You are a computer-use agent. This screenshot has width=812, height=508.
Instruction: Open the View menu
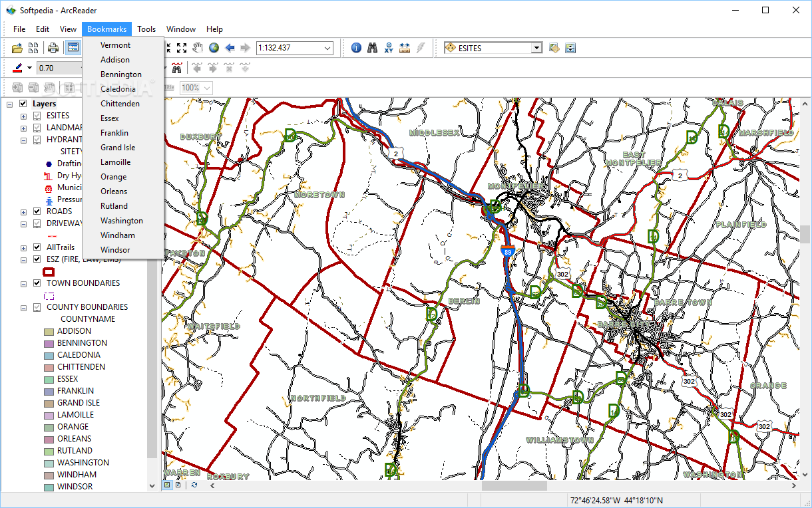pyautogui.click(x=68, y=29)
